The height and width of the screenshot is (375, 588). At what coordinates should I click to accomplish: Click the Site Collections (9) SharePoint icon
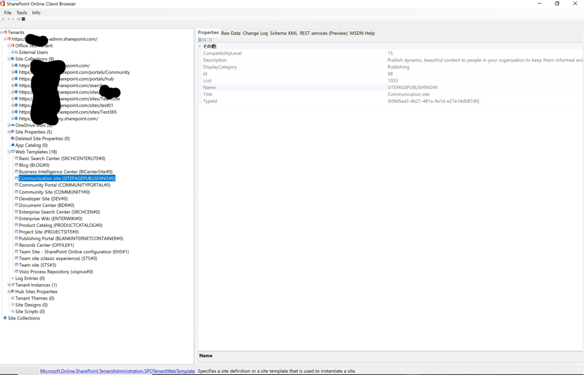[x=13, y=59]
